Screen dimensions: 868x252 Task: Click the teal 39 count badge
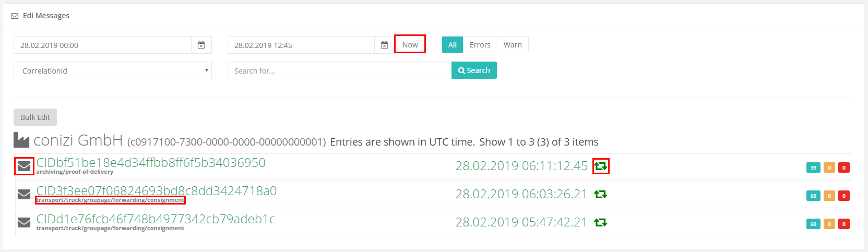pyautogui.click(x=813, y=167)
